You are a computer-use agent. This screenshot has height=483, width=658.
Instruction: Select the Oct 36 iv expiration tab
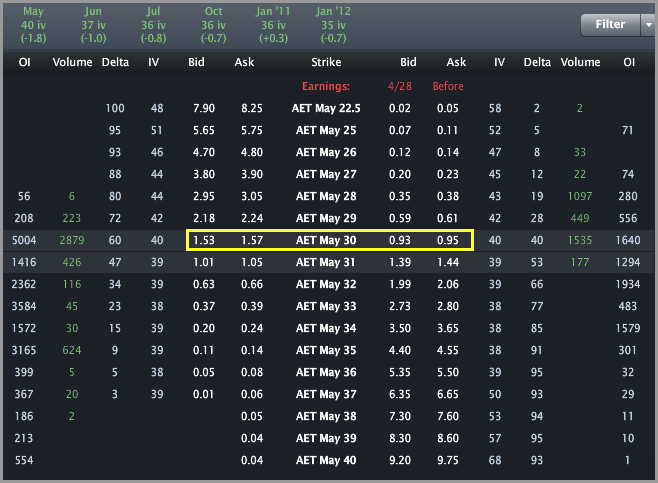[214, 25]
